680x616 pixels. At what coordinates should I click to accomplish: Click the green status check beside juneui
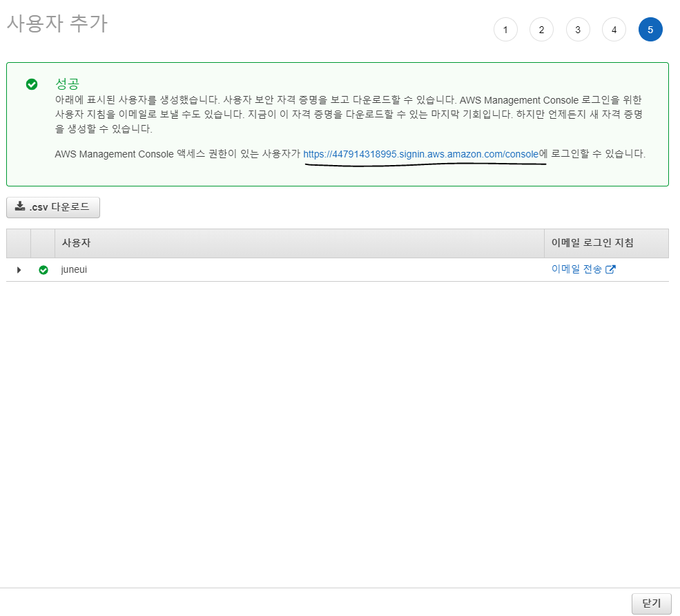pos(43,270)
